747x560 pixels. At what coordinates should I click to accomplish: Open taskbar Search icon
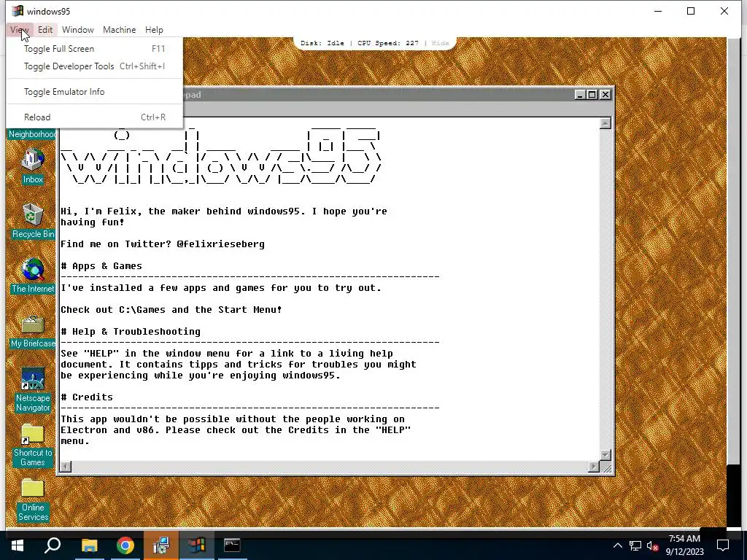click(x=53, y=545)
